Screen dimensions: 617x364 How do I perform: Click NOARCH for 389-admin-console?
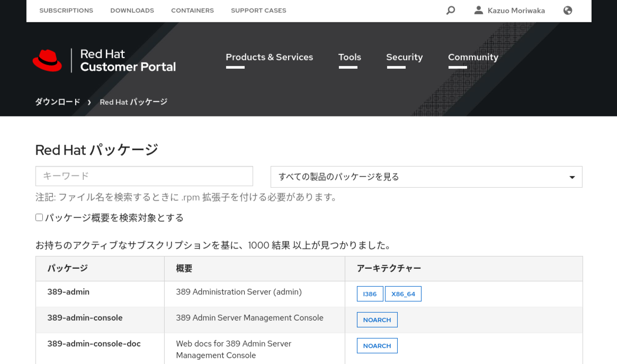click(377, 320)
